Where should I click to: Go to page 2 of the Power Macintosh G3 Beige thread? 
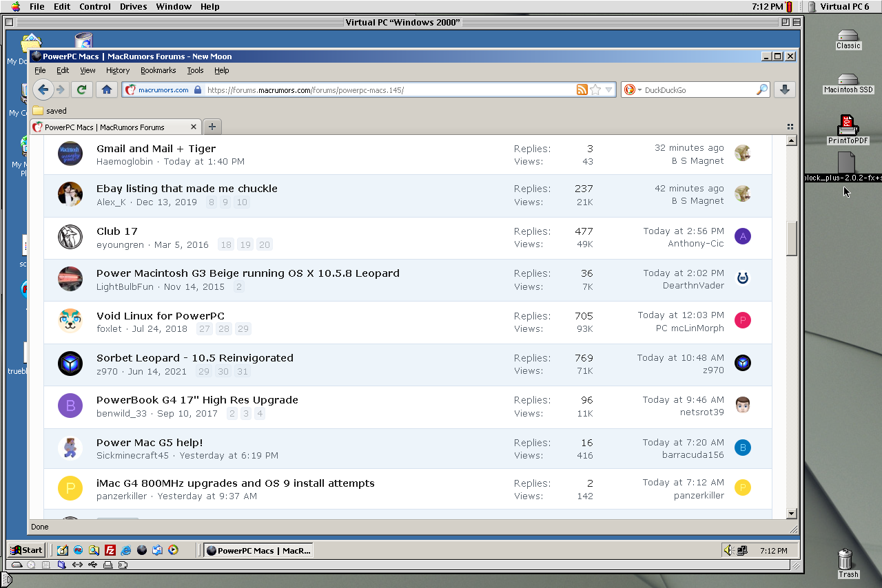239,286
